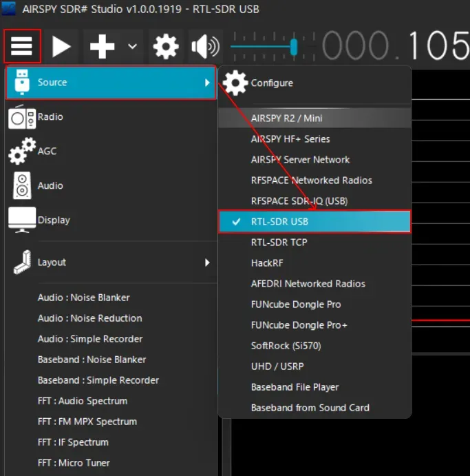Select the Source menu item
This screenshot has height=476, width=470.
click(x=111, y=82)
